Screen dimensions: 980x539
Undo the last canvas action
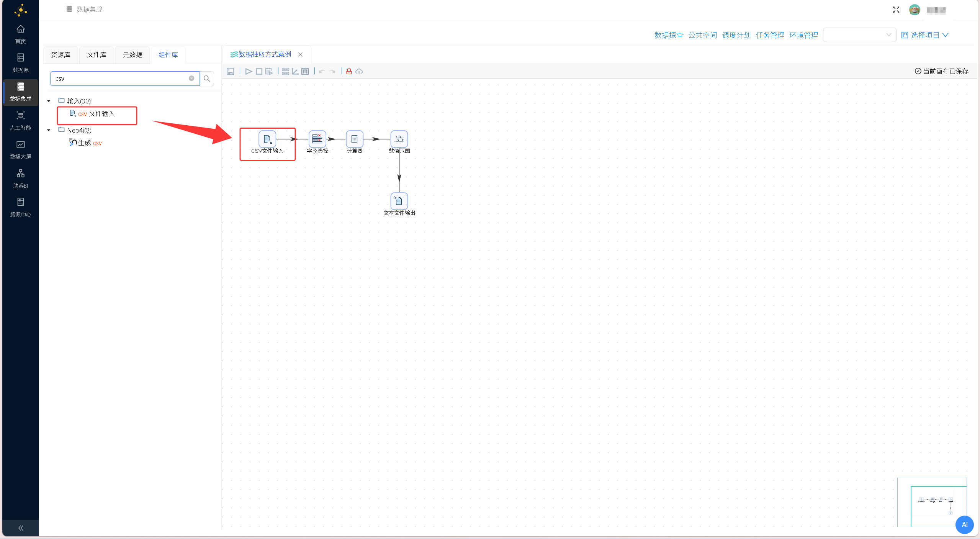322,71
